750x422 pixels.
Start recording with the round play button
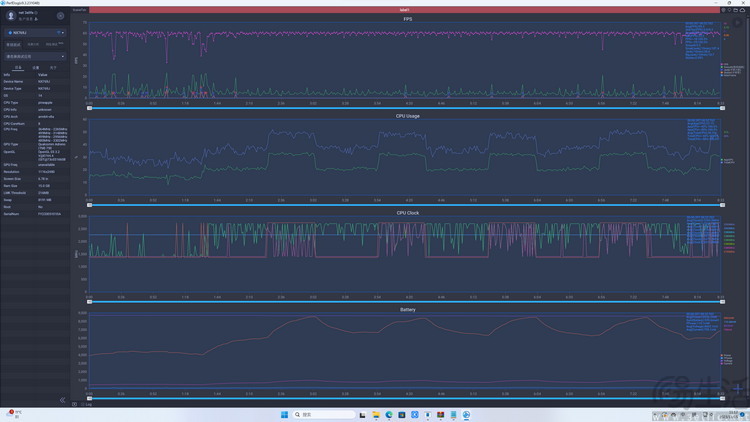point(738,22)
